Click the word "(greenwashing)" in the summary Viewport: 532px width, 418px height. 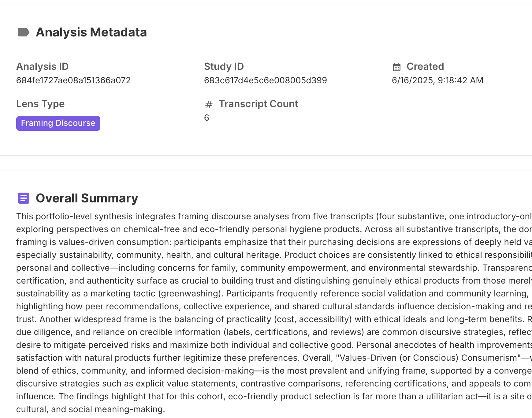[x=190, y=293]
